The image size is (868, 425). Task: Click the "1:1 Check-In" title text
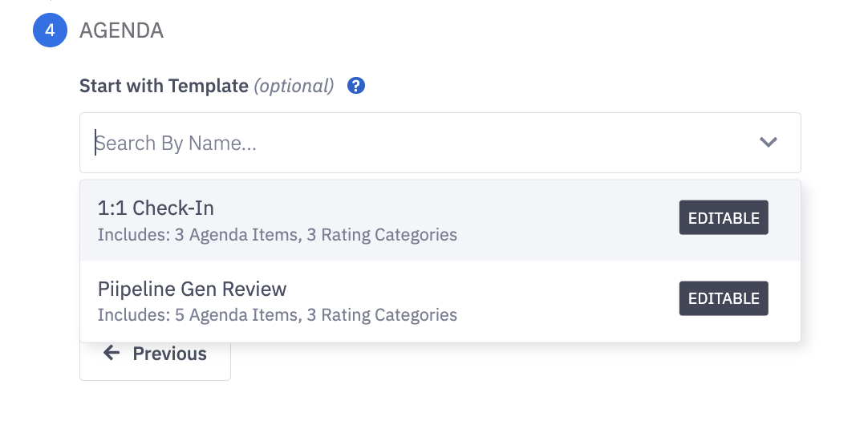point(156,208)
